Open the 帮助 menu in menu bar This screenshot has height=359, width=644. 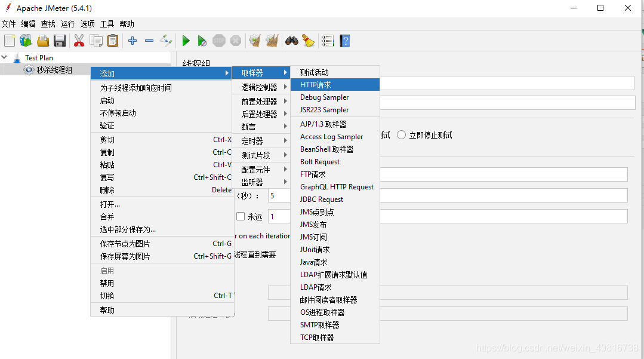coord(127,24)
